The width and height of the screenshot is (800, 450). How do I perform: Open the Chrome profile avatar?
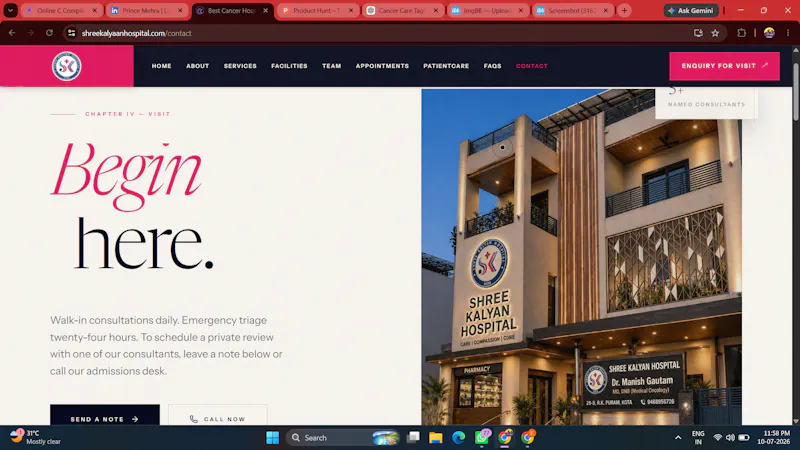769,33
